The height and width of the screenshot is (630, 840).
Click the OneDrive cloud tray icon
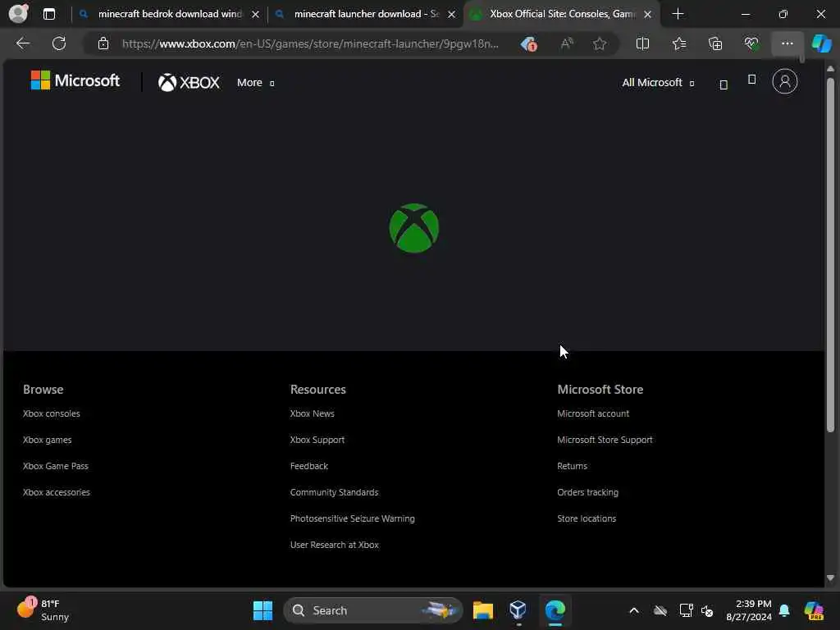660,610
